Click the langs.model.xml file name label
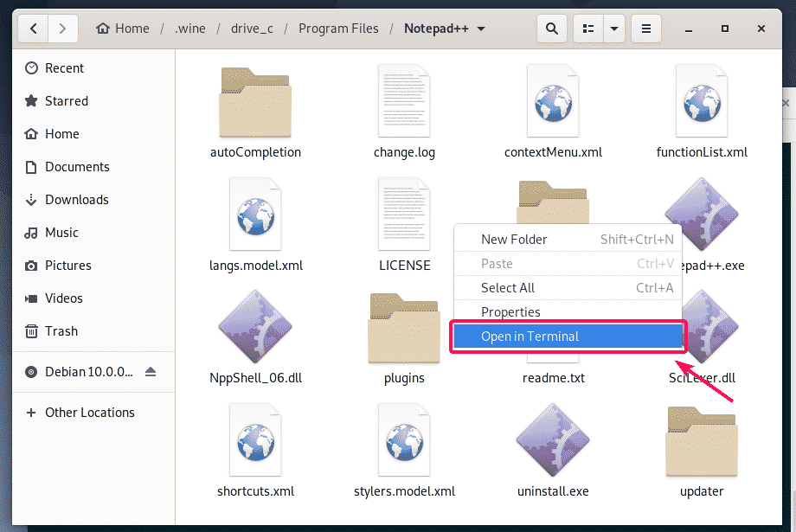Screen dimensions: 796x532 pos(256,266)
